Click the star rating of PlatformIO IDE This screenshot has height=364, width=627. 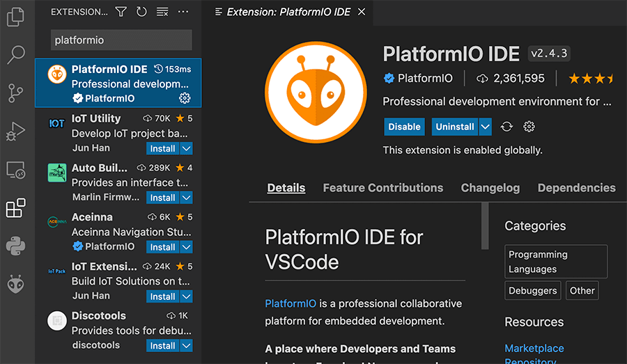click(591, 79)
